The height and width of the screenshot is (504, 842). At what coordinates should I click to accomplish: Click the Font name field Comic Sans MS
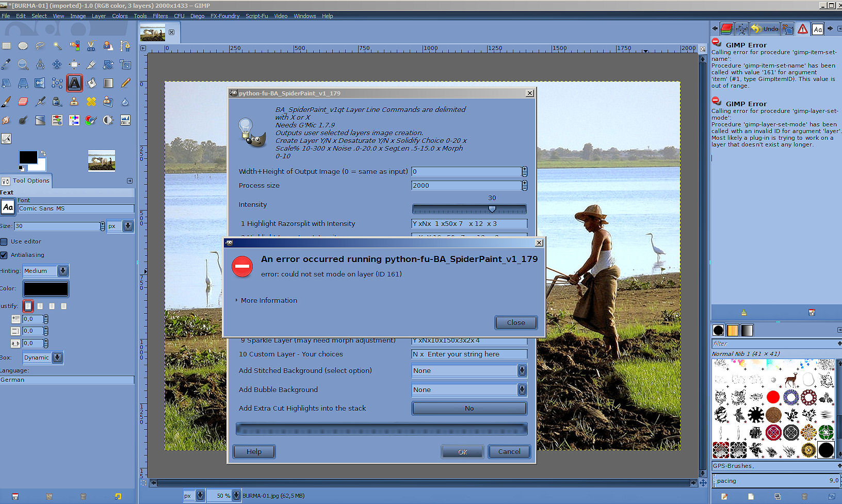(x=76, y=208)
